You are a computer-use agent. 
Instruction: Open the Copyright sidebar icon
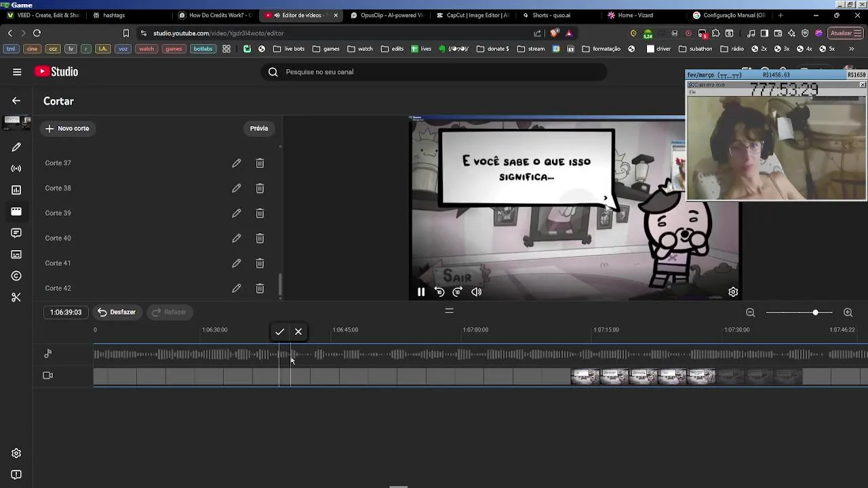coord(16,276)
